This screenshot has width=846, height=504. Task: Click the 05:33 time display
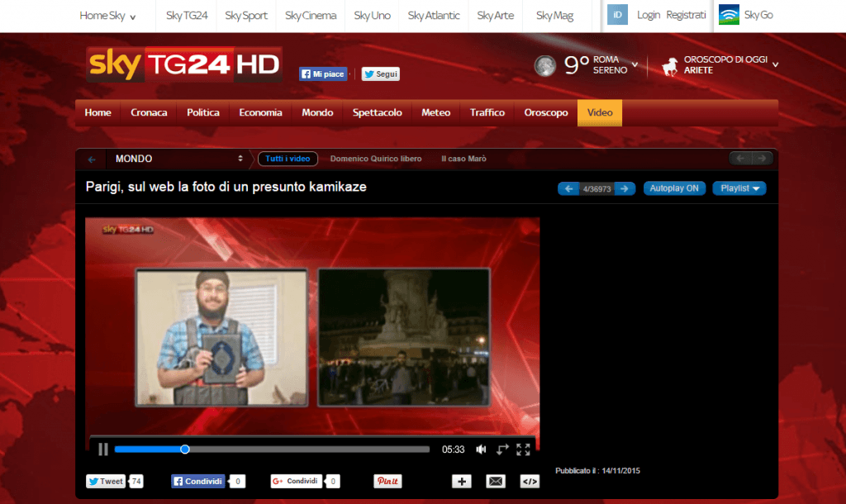pyautogui.click(x=454, y=449)
